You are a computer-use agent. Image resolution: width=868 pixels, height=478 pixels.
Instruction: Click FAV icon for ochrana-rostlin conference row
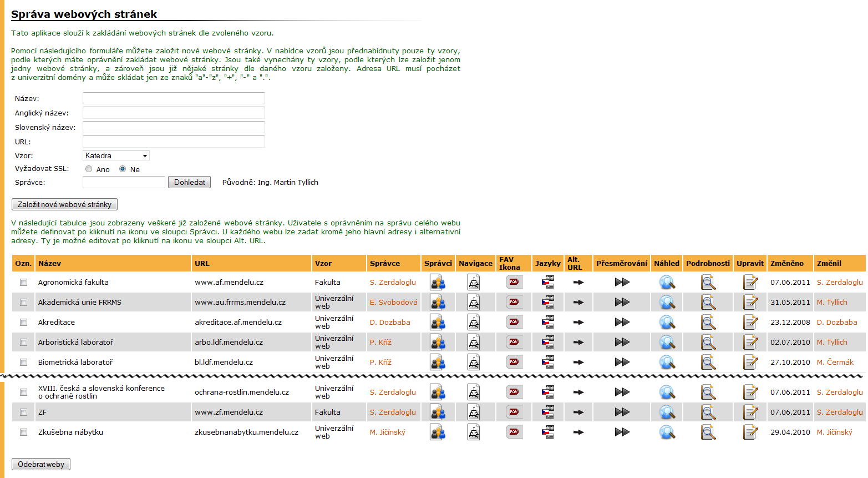(514, 392)
